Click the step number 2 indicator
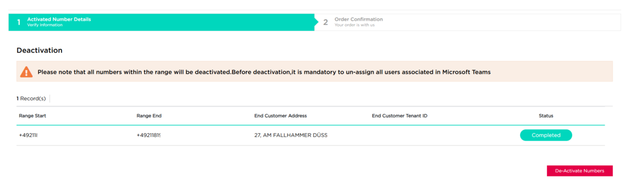The height and width of the screenshot is (193, 644). (x=326, y=23)
